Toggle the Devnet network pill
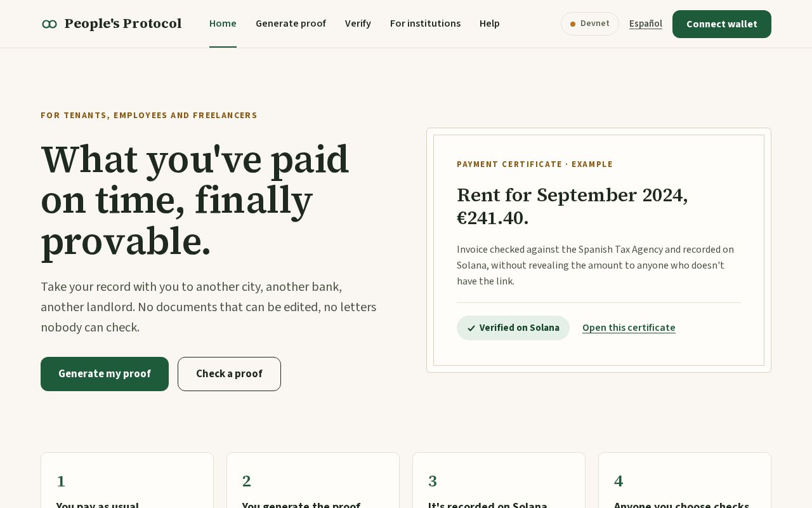The height and width of the screenshot is (508, 812). click(x=590, y=24)
